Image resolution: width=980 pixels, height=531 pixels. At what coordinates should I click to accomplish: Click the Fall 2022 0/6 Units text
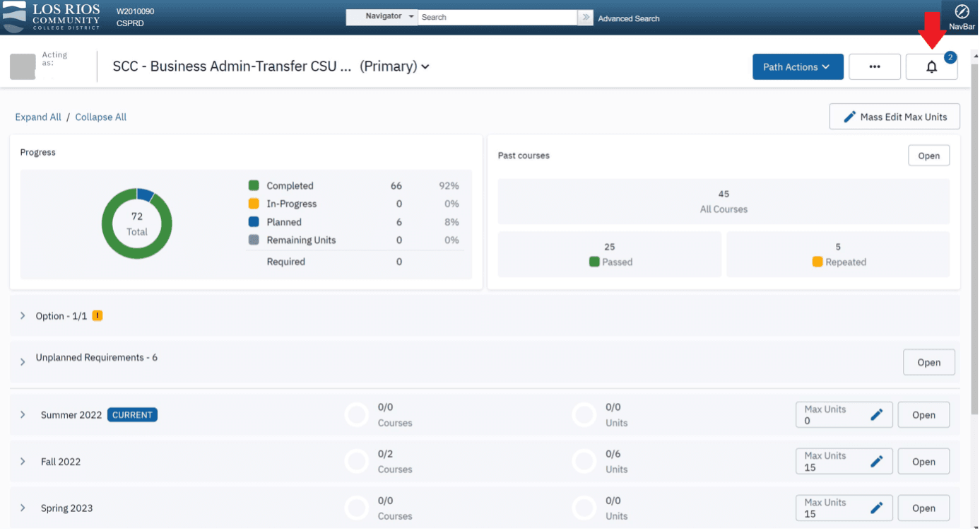tap(616, 462)
